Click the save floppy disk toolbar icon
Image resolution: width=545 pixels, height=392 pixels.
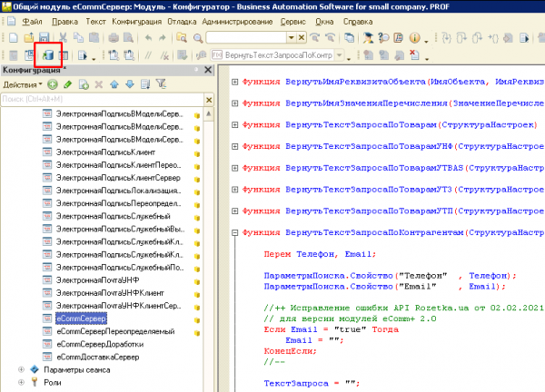tap(44, 38)
